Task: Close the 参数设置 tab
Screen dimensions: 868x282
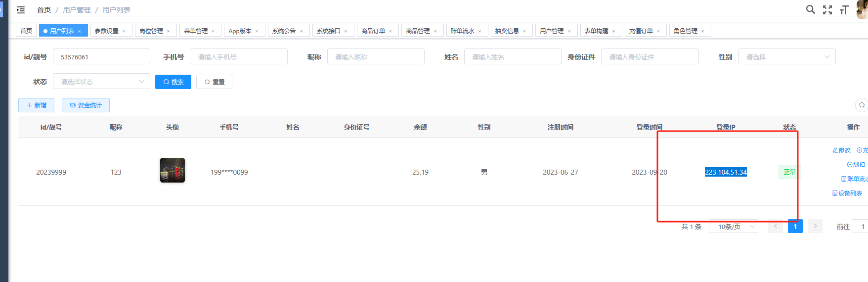Action: click(x=124, y=31)
